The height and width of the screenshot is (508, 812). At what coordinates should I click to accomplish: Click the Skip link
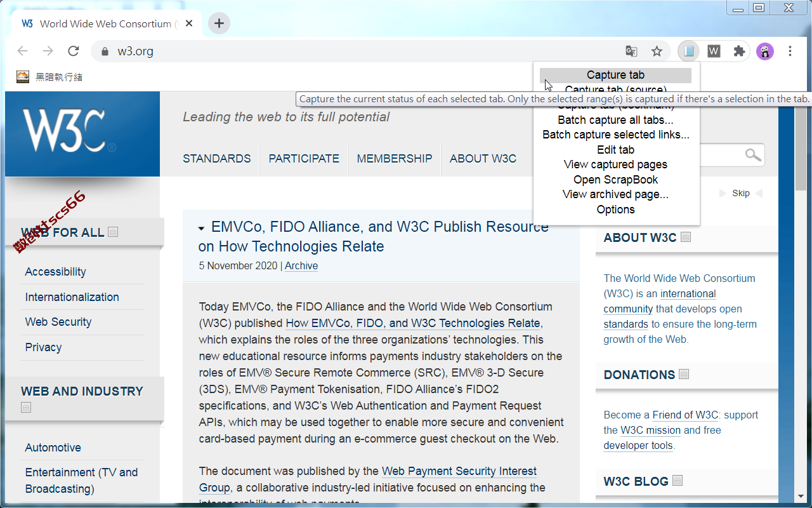pyautogui.click(x=740, y=193)
